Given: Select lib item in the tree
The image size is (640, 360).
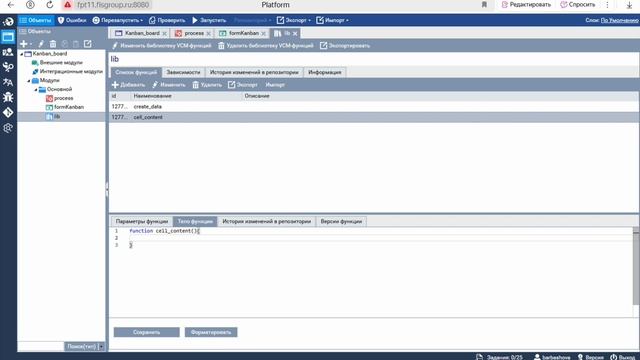Looking at the screenshot, I should point(57,117).
